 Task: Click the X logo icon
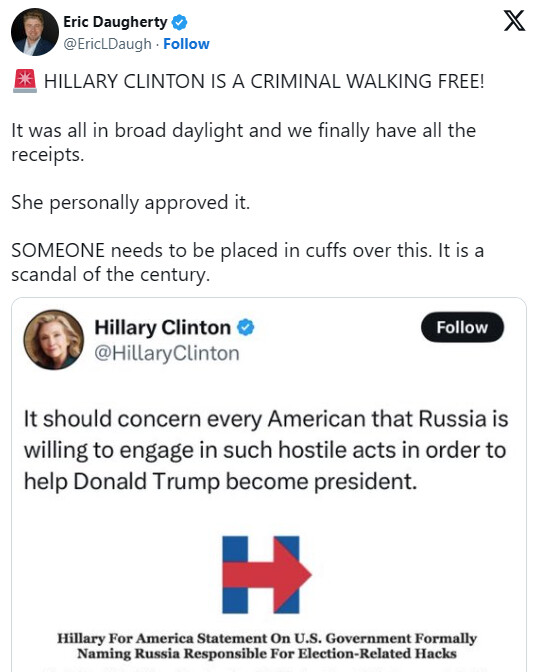pyautogui.click(x=514, y=21)
